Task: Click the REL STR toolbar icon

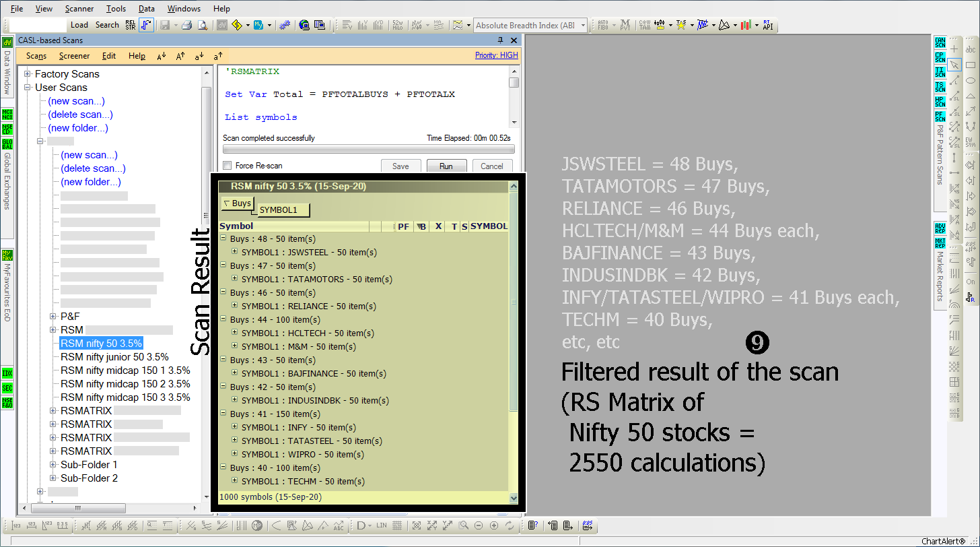Action: (x=130, y=25)
